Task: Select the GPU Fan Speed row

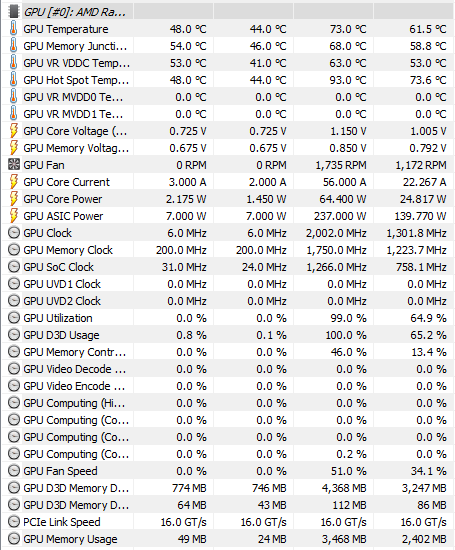Action: (x=228, y=471)
